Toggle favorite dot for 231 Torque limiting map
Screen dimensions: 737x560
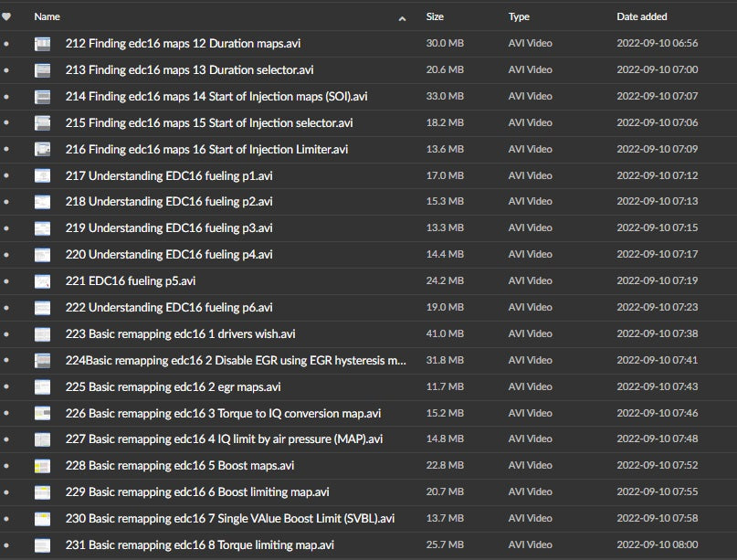click(7, 545)
